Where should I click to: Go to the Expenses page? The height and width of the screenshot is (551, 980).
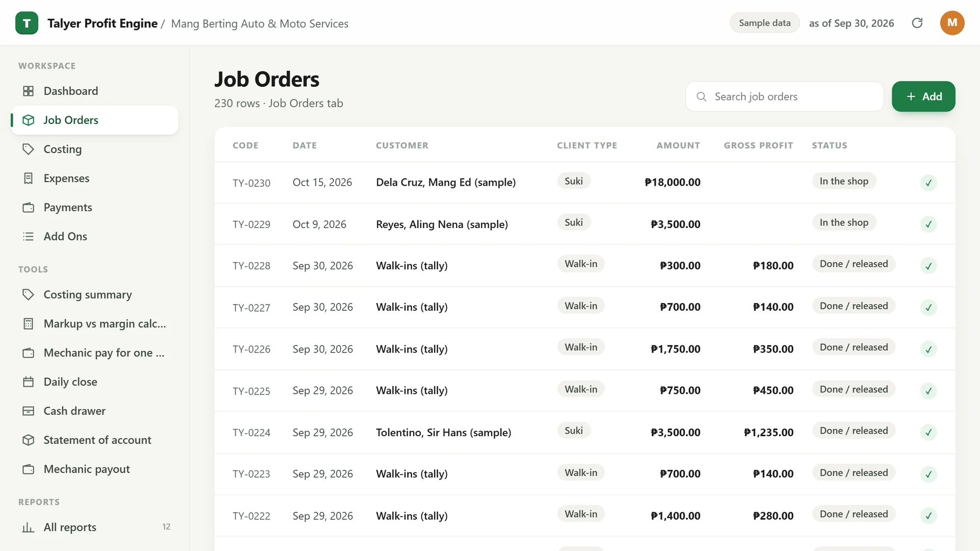pyautogui.click(x=94, y=178)
